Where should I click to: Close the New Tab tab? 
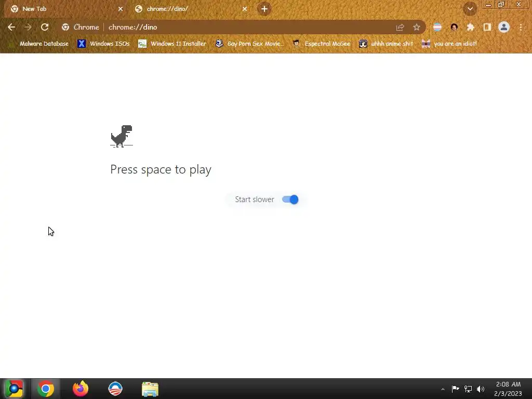click(121, 9)
